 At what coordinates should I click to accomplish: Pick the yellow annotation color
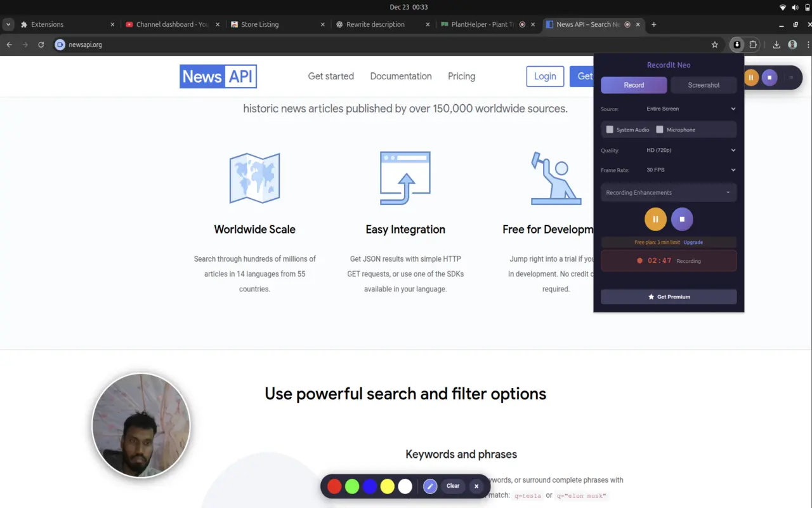coord(388,486)
